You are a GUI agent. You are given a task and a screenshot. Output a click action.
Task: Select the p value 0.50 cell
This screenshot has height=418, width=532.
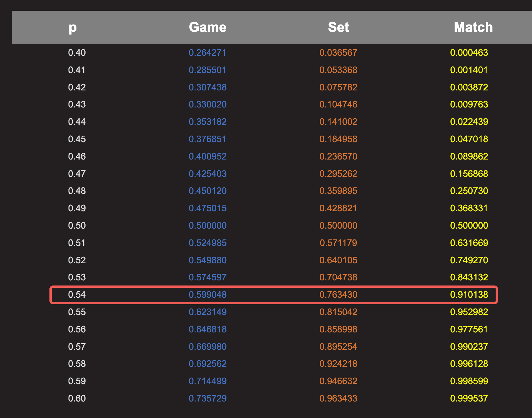point(77,225)
